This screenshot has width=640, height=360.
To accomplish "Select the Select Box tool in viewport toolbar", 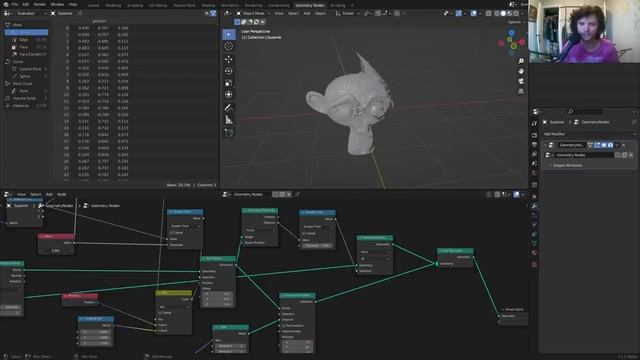I will coord(229,34).
